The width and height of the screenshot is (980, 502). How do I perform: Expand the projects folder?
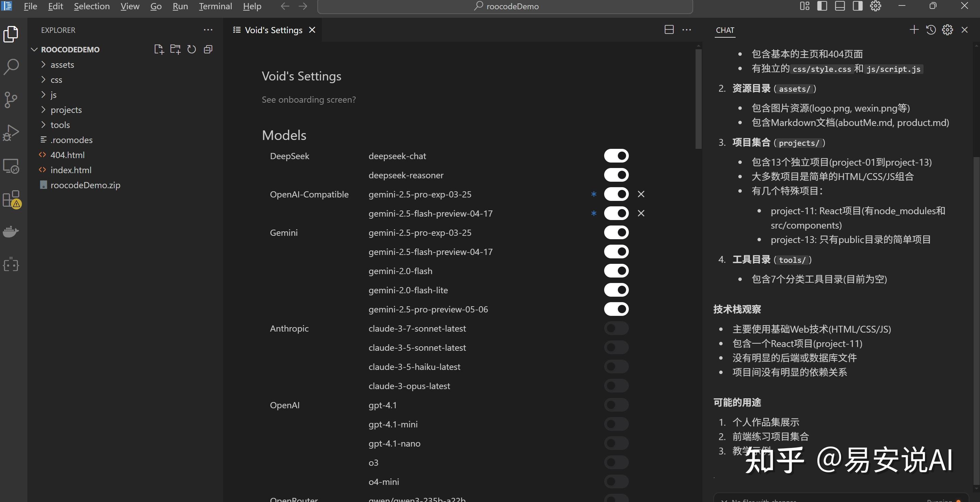click(x=66, y=110)
